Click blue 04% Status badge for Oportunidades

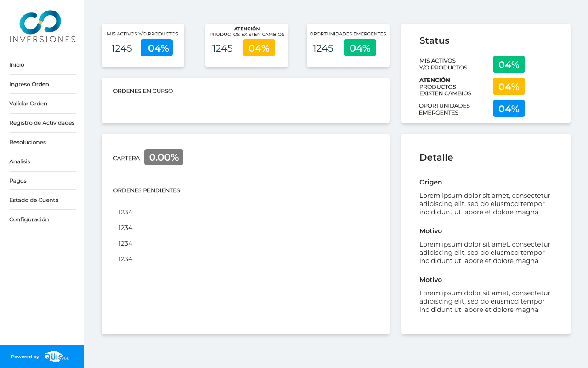[x=509, y=109]
